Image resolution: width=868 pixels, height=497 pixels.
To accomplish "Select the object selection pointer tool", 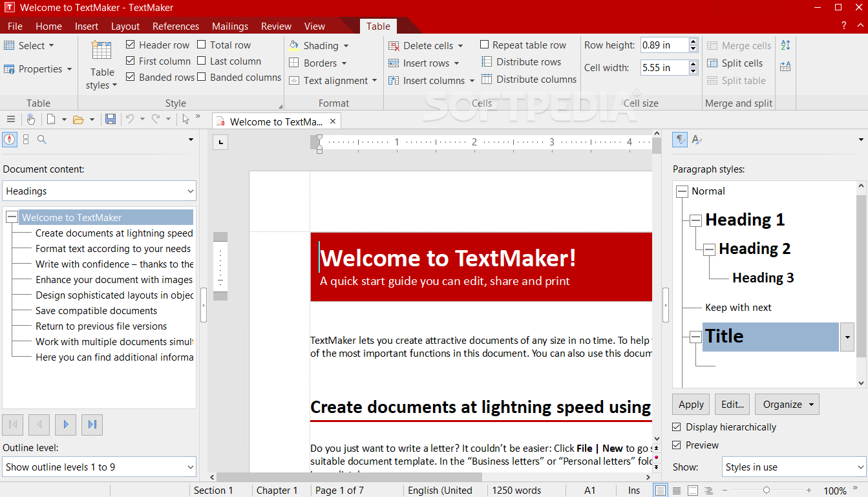I will 186,119.
